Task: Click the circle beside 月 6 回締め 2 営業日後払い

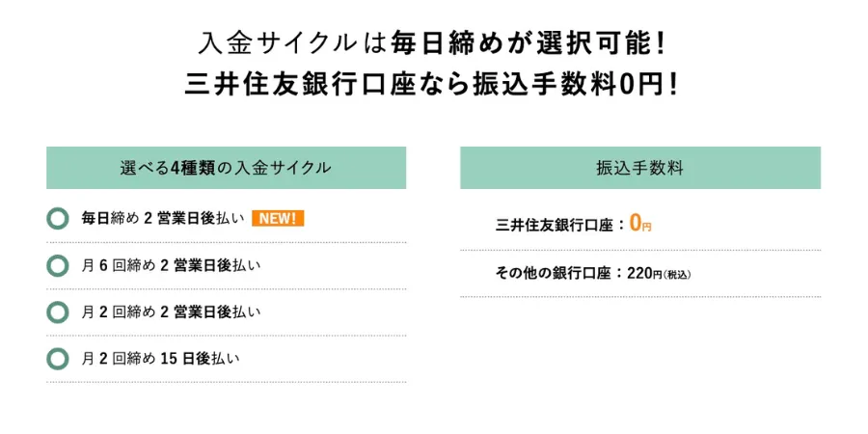Action: pos(58,266)
